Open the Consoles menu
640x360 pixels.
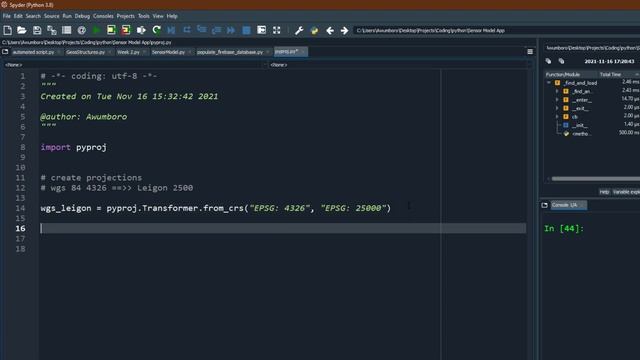103,16
